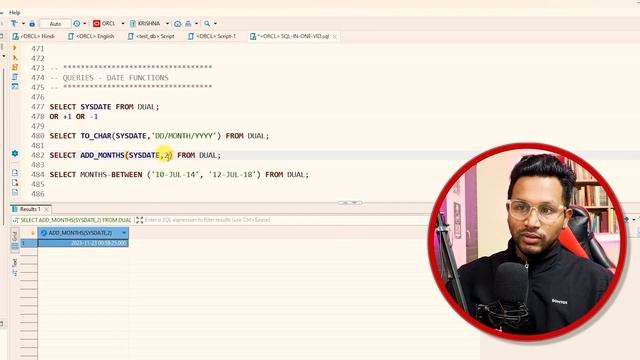The image size is (640, 360).
Task: Click the explain execution plan icon
Action: click(15, 77)
